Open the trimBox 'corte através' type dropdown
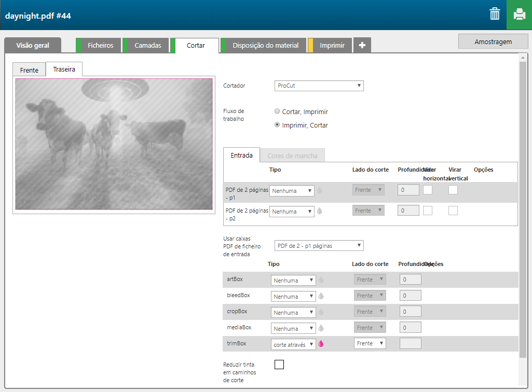The height and width of the screenshot is (392, 532). 293,344
